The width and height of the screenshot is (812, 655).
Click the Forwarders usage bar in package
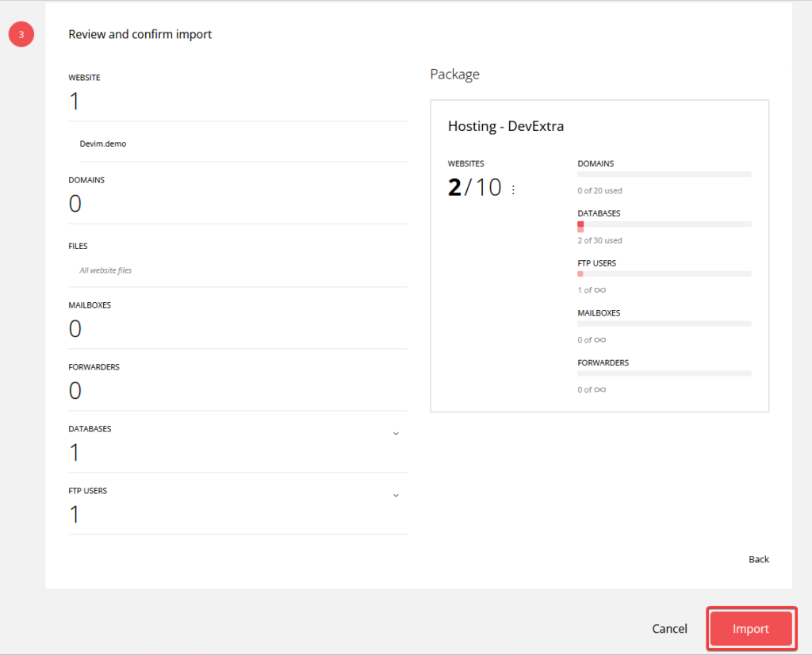[664, 373]
